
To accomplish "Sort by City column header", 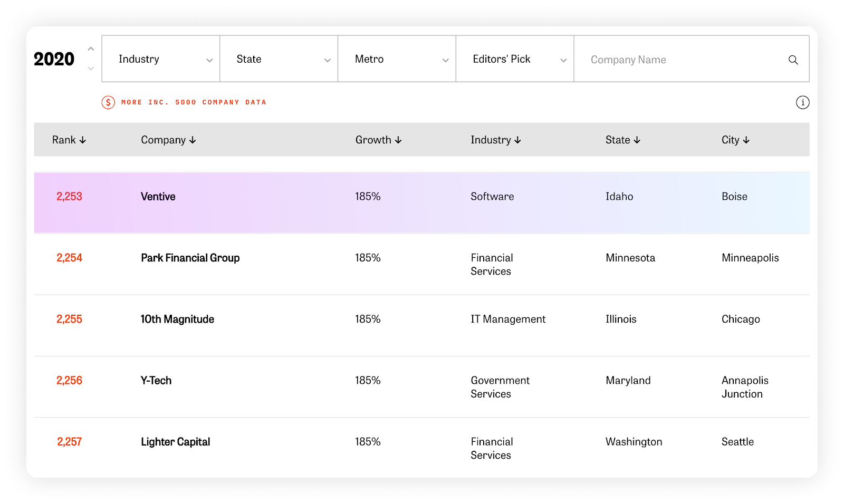I will (735, 140).
